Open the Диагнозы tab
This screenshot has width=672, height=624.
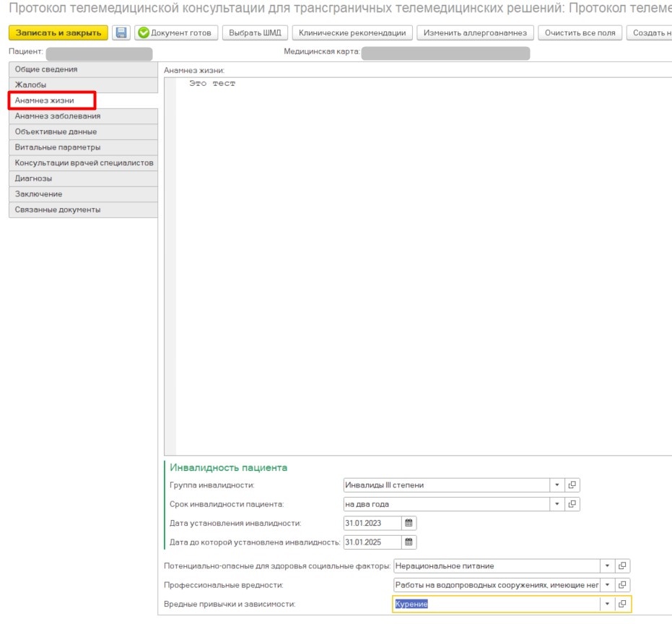[x=33, y=178]
